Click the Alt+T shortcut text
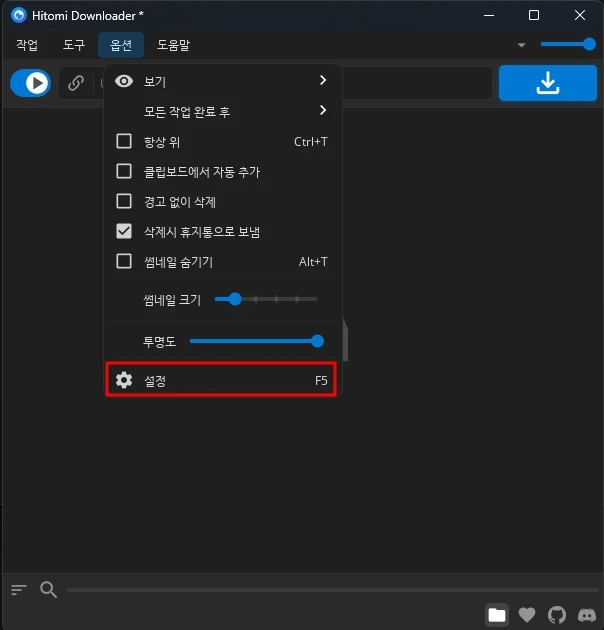 coord(313,262)
